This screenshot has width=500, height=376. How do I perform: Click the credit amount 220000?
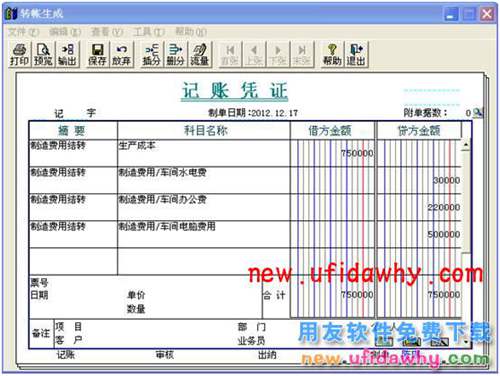[x=444, y=207]
